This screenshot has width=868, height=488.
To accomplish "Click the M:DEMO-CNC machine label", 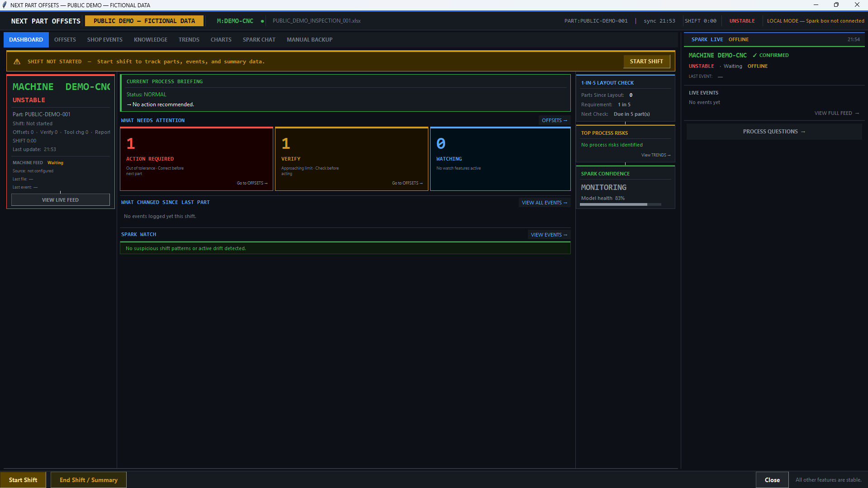I will [235, 21].
